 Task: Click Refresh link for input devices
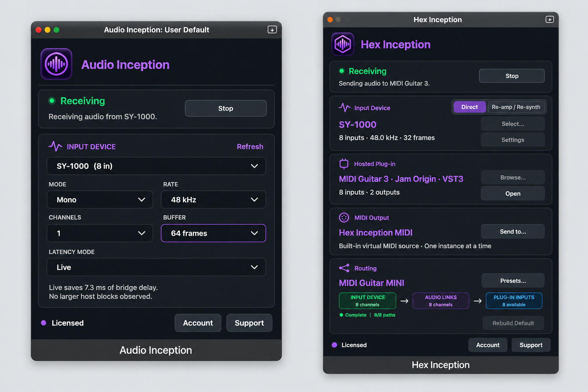[250, 147]
